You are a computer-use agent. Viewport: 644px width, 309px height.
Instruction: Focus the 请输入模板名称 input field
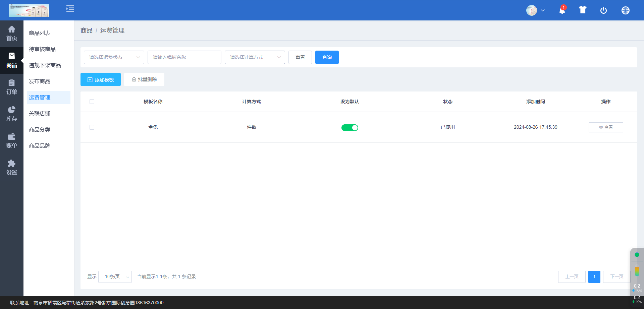click(184, 57)
